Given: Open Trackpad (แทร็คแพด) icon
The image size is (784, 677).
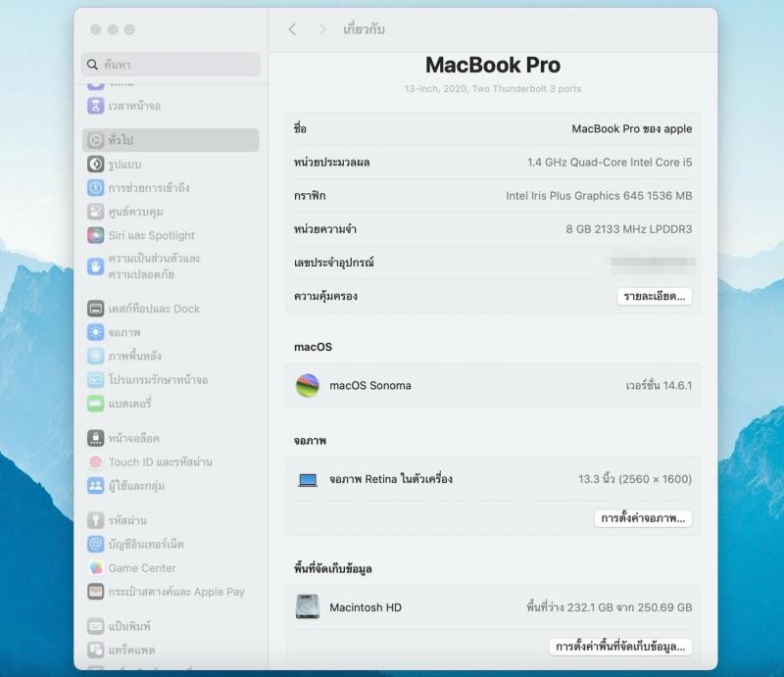Looking at the screenshot, I should point(95,650).
